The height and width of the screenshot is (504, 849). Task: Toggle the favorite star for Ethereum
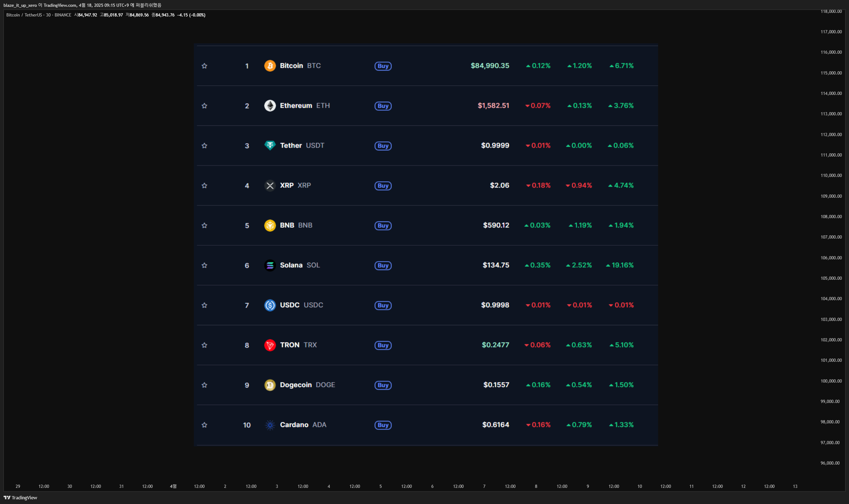204,106
